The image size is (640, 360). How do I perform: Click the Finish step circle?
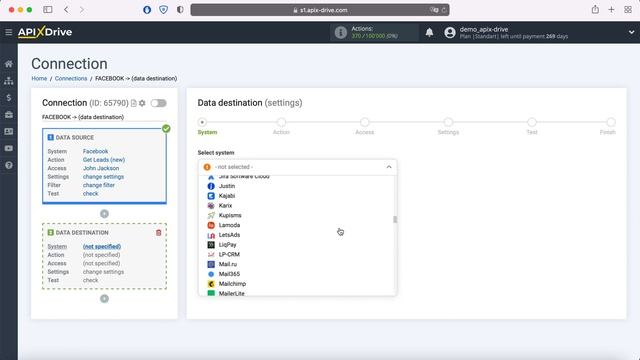click(x=611, y=122)
